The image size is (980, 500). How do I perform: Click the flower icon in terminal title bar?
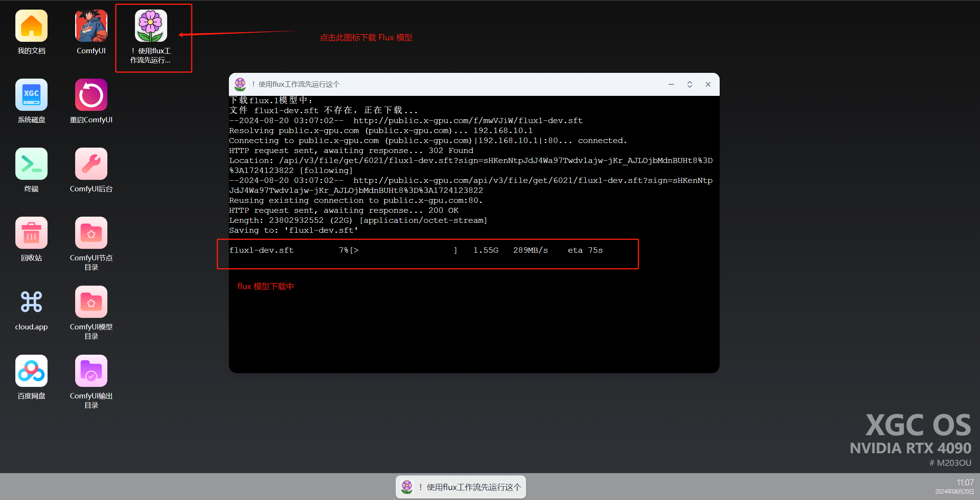click(240, 84)
